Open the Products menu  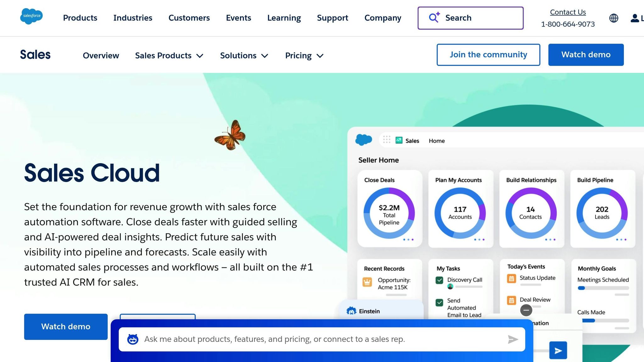click(x=80, y=18)
